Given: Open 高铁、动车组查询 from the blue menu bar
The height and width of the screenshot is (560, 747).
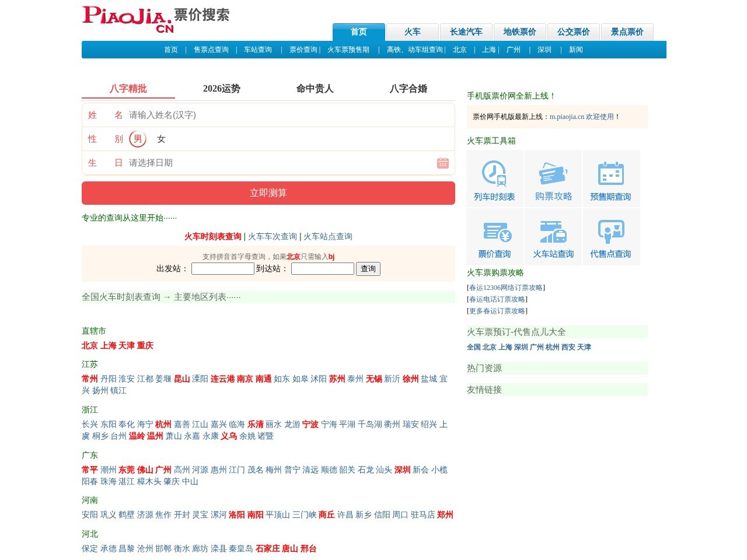Looking at the screenshot, I should pyautogui.click(x=414, y=50).
